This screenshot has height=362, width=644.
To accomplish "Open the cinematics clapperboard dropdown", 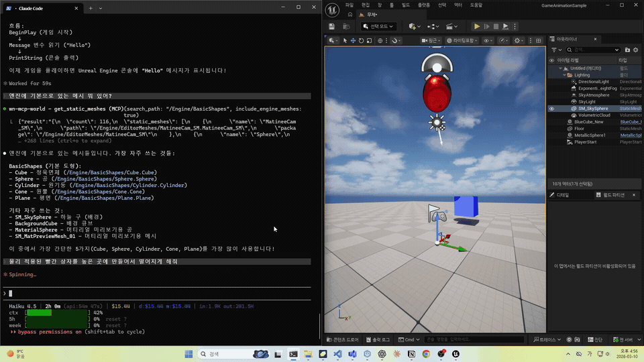I will [451, 26].
